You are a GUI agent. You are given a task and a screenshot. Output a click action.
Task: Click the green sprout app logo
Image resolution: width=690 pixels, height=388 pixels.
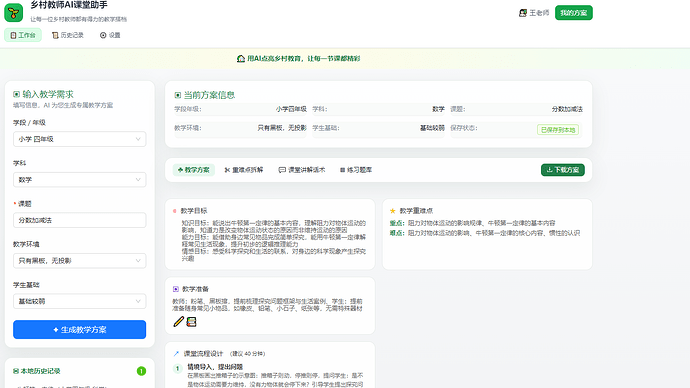(x=14, y=12)
